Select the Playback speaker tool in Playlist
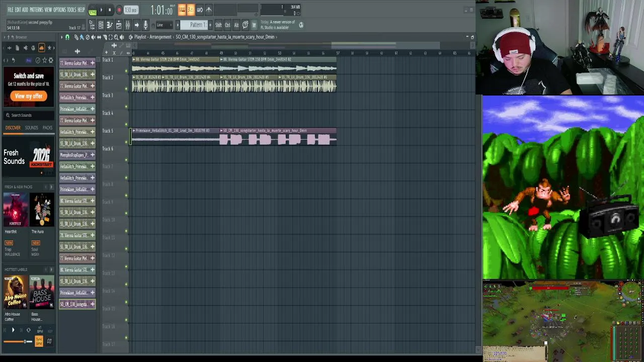Viewport: 644px width, 362px height. click(x=122, y=37)
